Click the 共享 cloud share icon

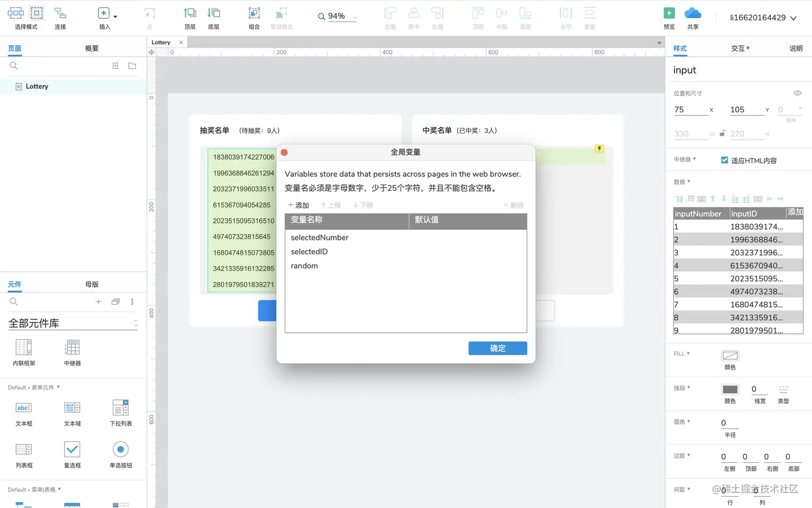tap(693, 13)
